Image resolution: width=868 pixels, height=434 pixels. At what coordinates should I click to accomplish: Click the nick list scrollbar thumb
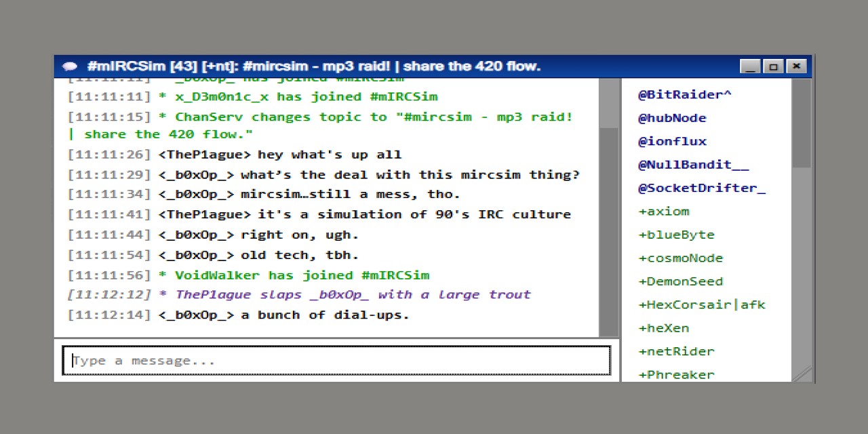tap(802, 123)
